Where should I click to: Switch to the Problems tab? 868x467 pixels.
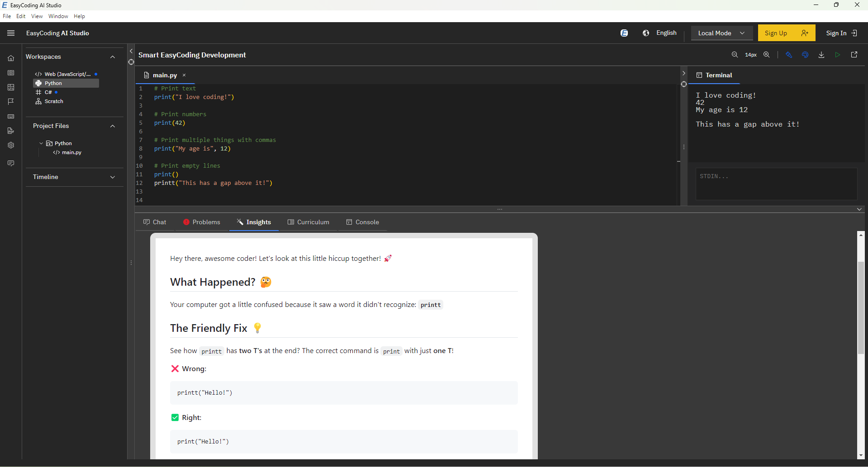(202, 222)
